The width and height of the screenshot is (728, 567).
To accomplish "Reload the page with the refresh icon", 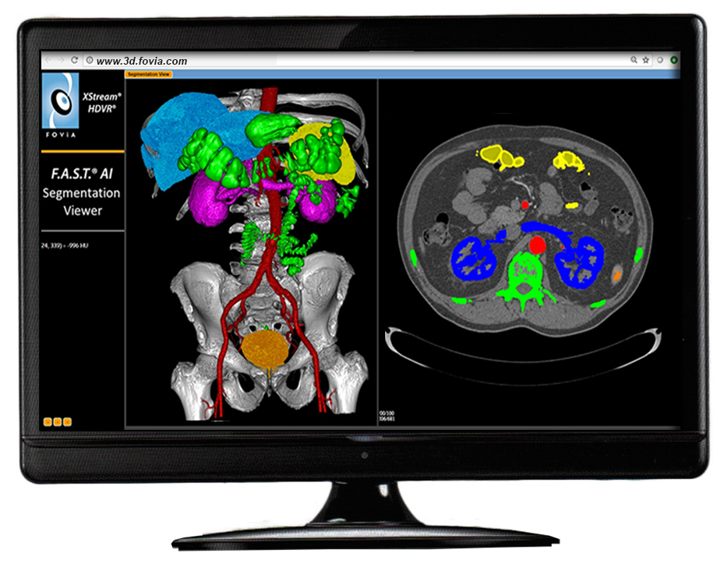I will (x=74, y=60).
